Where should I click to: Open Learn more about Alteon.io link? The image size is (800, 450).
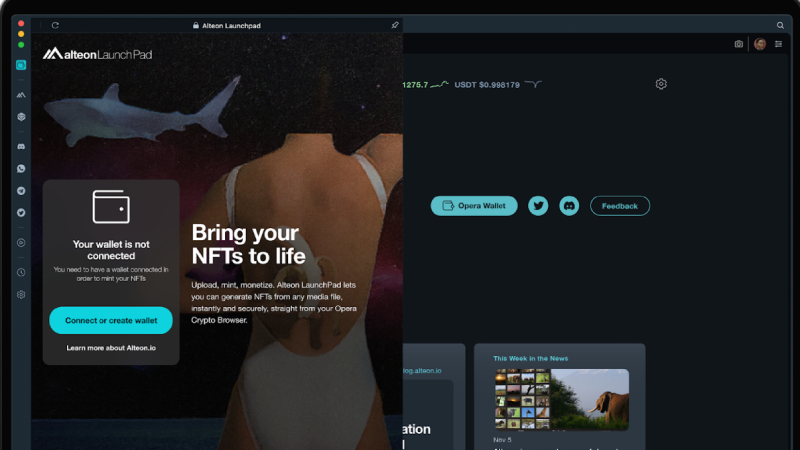tap(111, 348)
